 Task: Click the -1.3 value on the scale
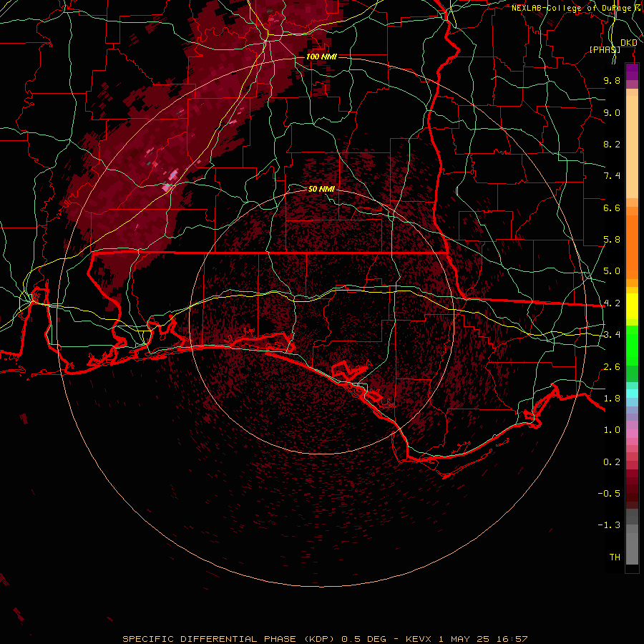tap(609, 525)
